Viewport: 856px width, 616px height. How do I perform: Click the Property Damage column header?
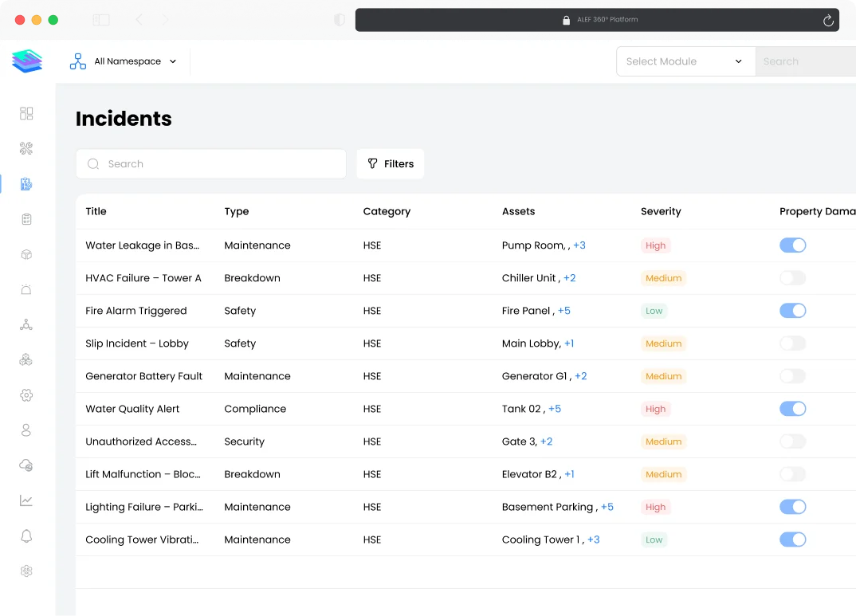817,212
